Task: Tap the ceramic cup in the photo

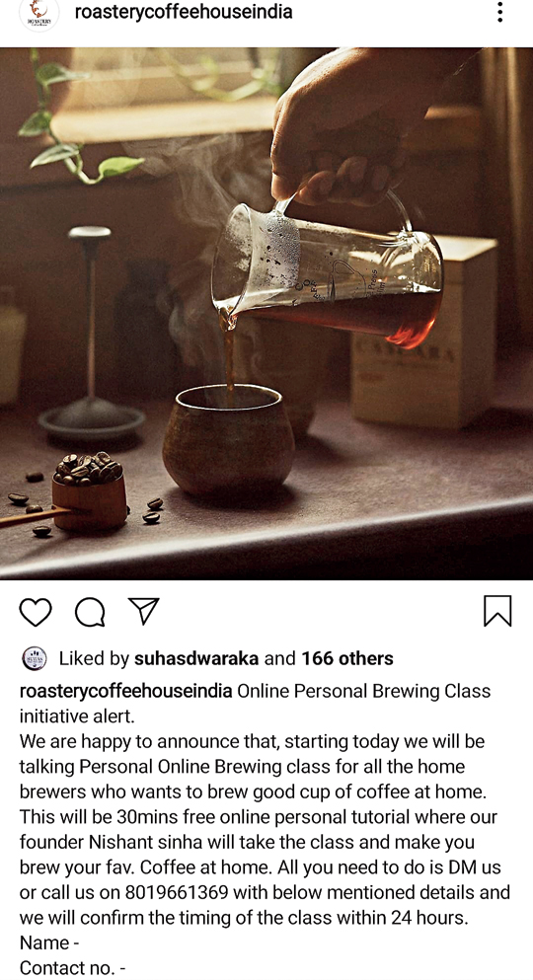Action: pyautogui.click(x=228, y=439)
